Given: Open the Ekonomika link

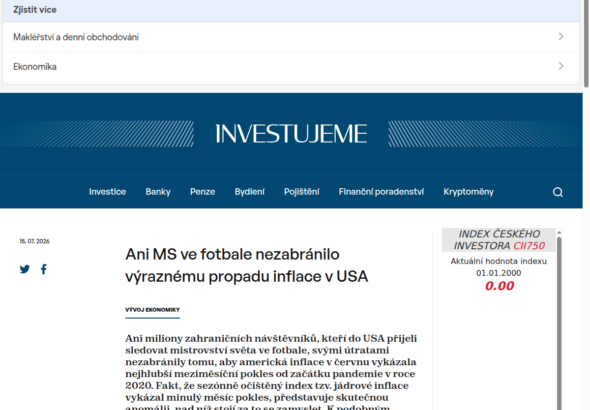Looking at the screenshot, I should (35, 67).
